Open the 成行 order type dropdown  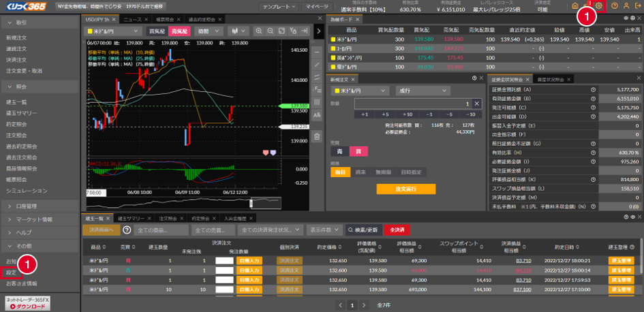(x=423, y=91)
